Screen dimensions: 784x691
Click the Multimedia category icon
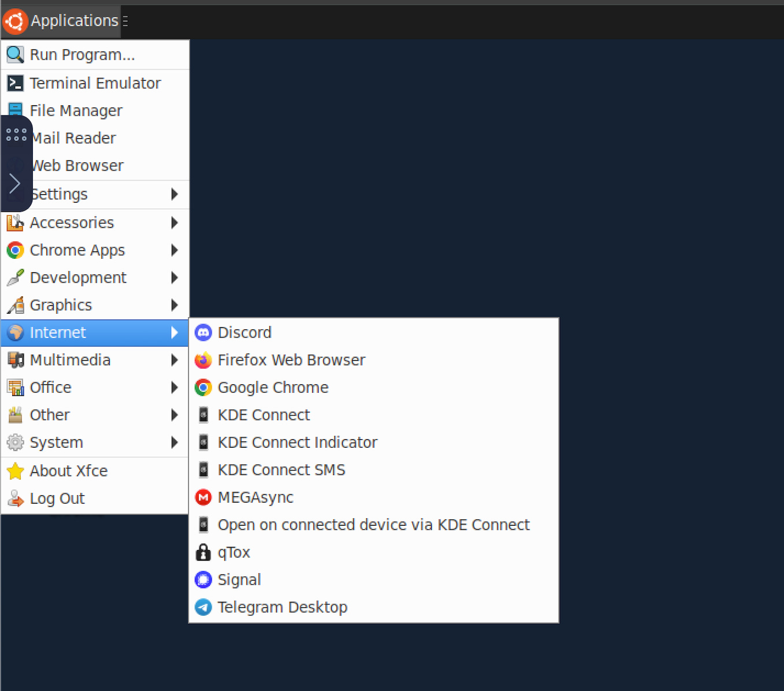click(15, 360)
